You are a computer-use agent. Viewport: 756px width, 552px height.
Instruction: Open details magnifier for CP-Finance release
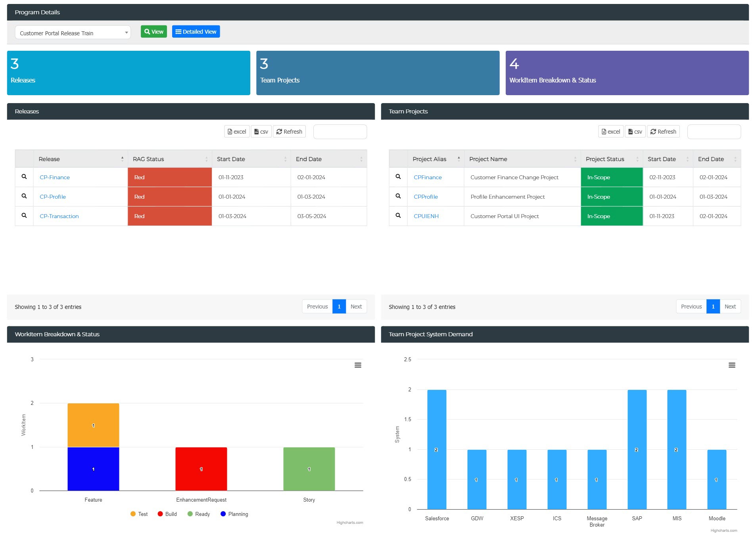24,177
